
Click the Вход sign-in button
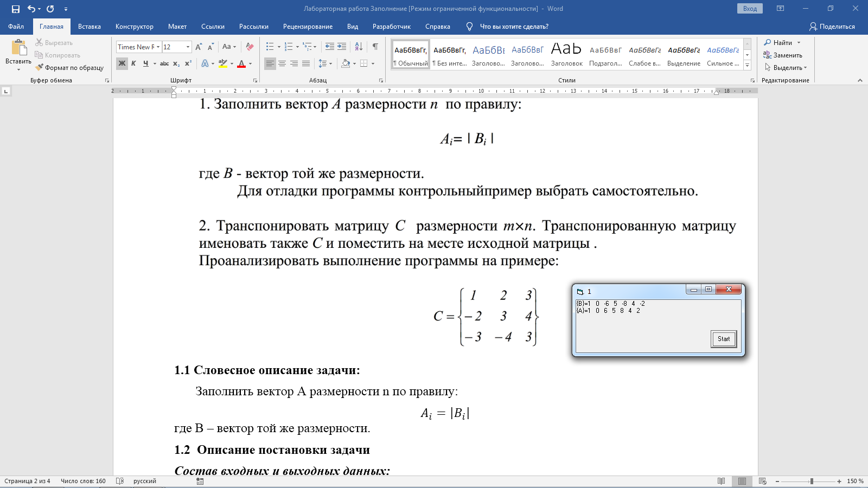[750, 9]
